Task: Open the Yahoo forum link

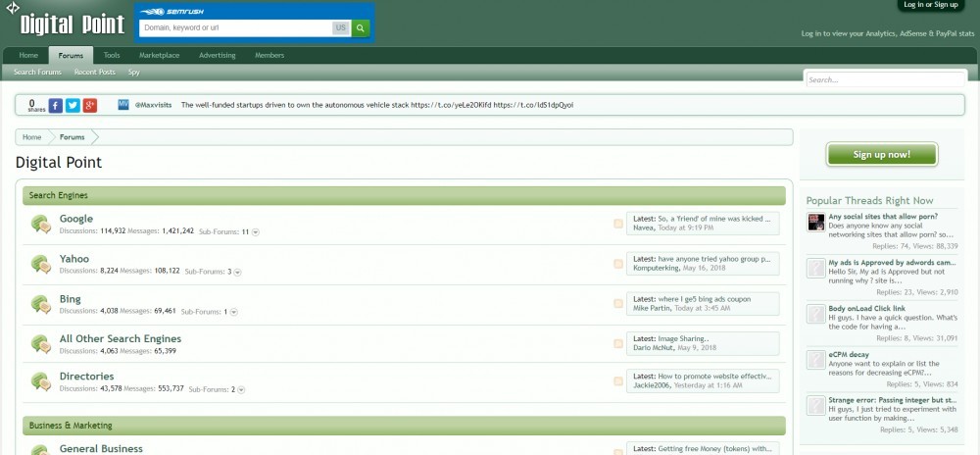Action: tap(74, 259)
